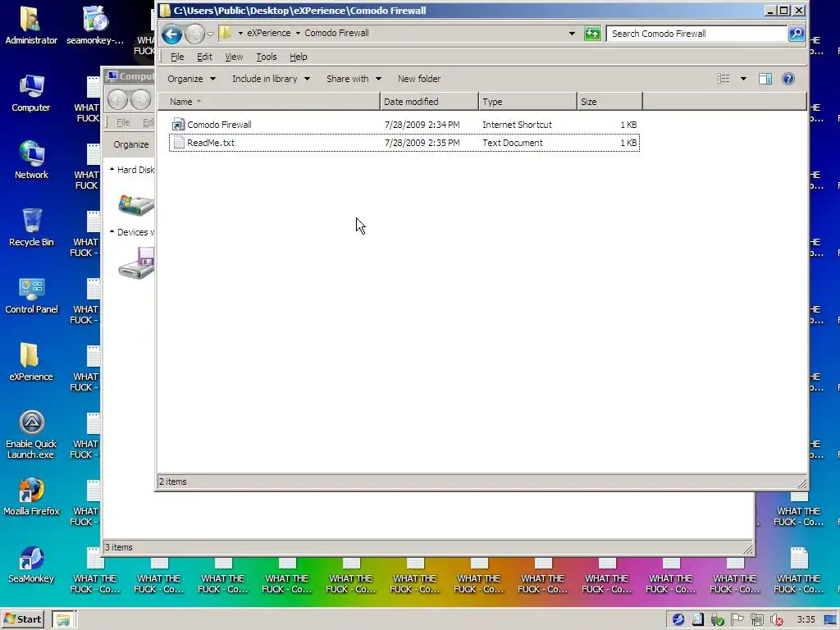Viewport: 840px width, 630px height.
Task: Open the view options dropdown arrow
Action: coord(743,79)
